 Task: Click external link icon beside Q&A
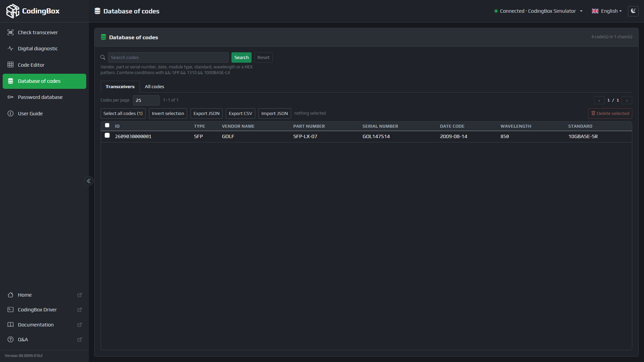click(x=79, y=340)
